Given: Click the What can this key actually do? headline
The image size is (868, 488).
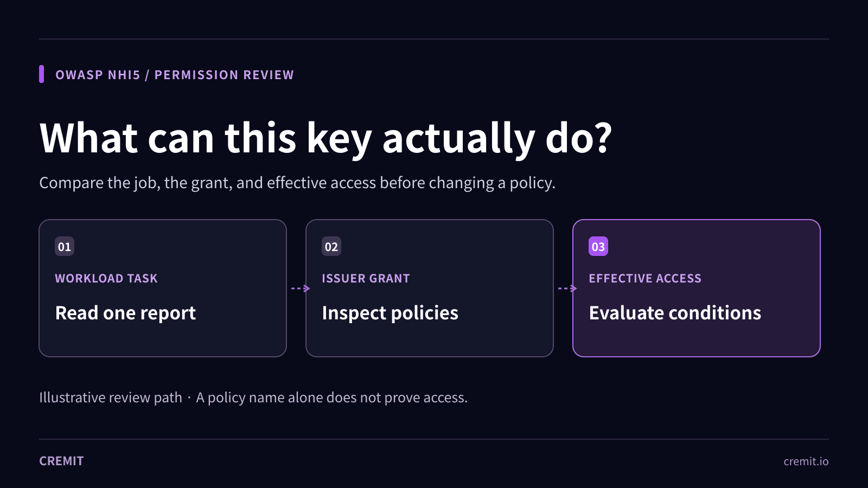Looking at the screenshot, I should pyautogui.click(x=326, y=139).
